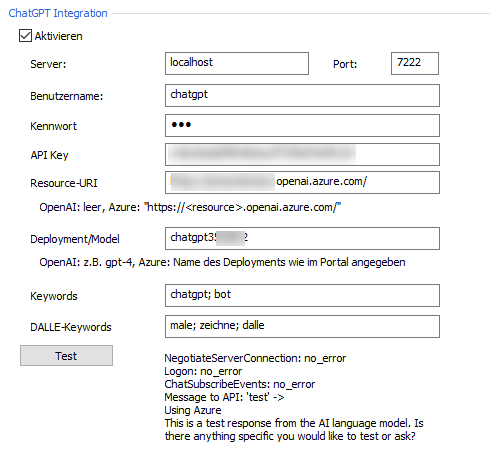This screenshot has width=490, height=469.
Task: Click the API Key label
Action: pyautogui.click(x=49, y=155)
